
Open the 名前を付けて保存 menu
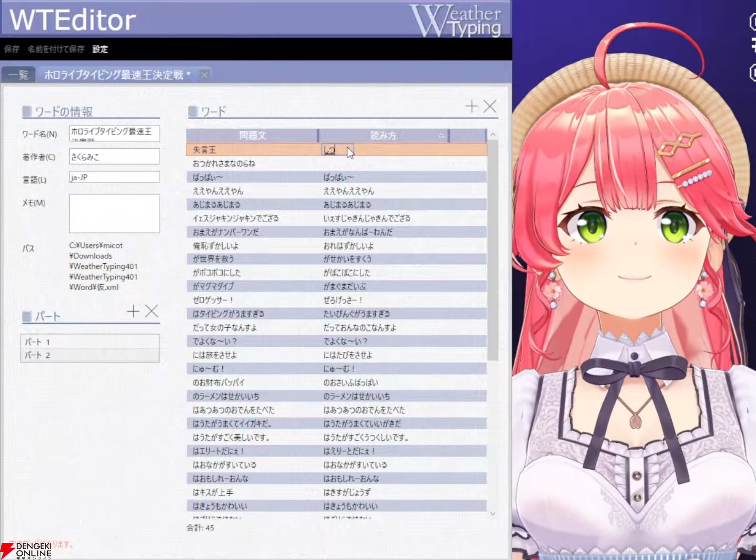point(56,49)
